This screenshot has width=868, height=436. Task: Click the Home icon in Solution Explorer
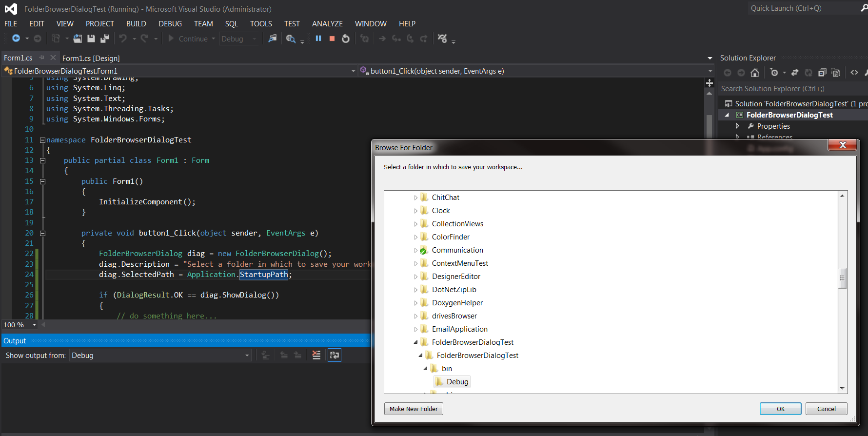point(755,73)
